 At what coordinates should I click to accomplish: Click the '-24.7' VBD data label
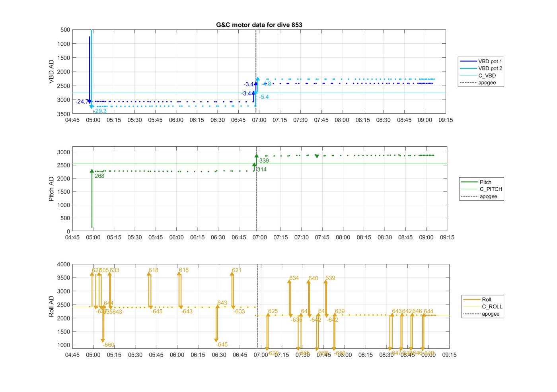pos(82,102)
